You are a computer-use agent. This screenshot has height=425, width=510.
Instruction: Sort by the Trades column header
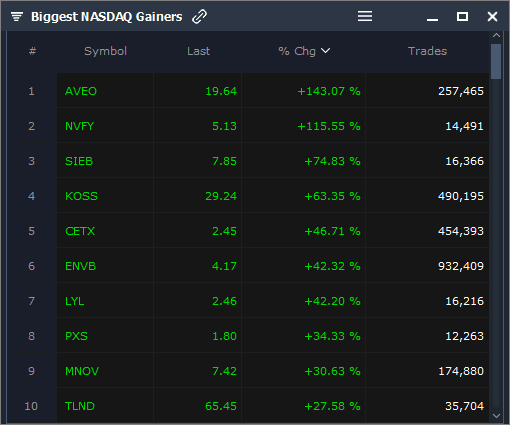(x=427, y=51)
